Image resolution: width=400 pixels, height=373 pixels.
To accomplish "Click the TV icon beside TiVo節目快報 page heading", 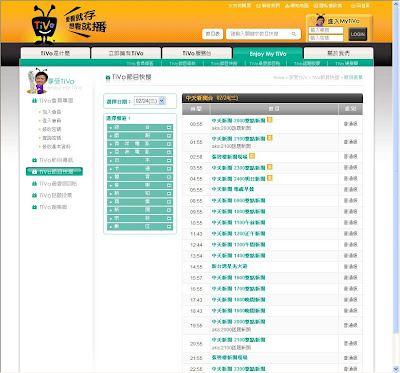I will pos(108,77).
